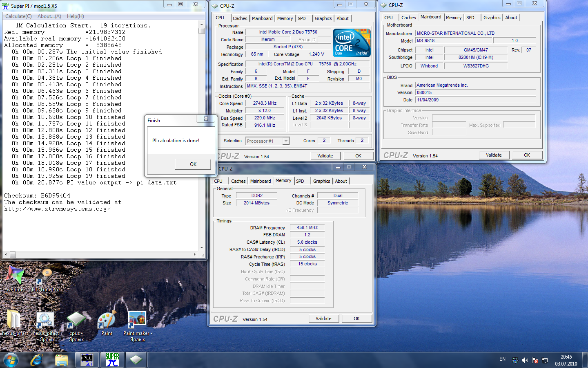The image size is (588, 368).
Task: Open network tray icon
Action: [x=545, y=360]
